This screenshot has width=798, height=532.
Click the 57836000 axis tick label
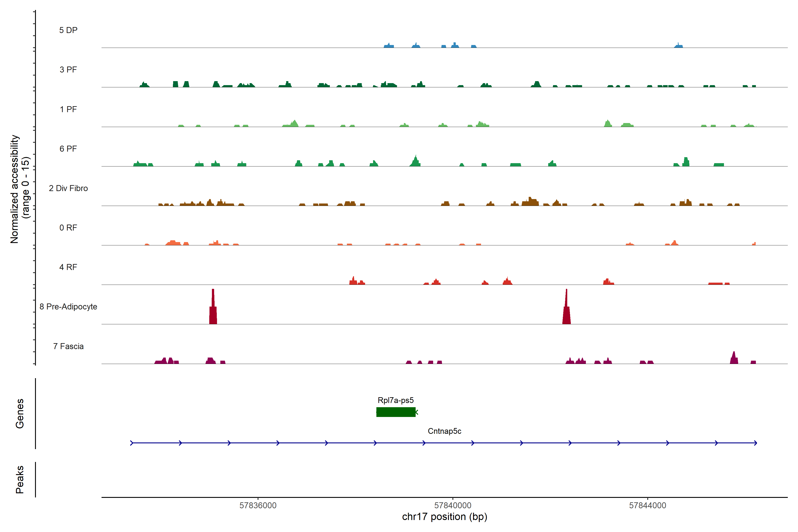point(258,505)
